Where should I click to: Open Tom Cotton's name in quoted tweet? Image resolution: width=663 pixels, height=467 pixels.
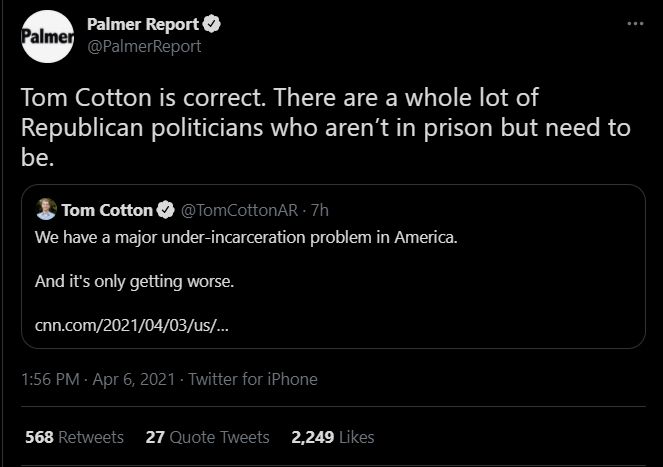[x=107, y=210]
